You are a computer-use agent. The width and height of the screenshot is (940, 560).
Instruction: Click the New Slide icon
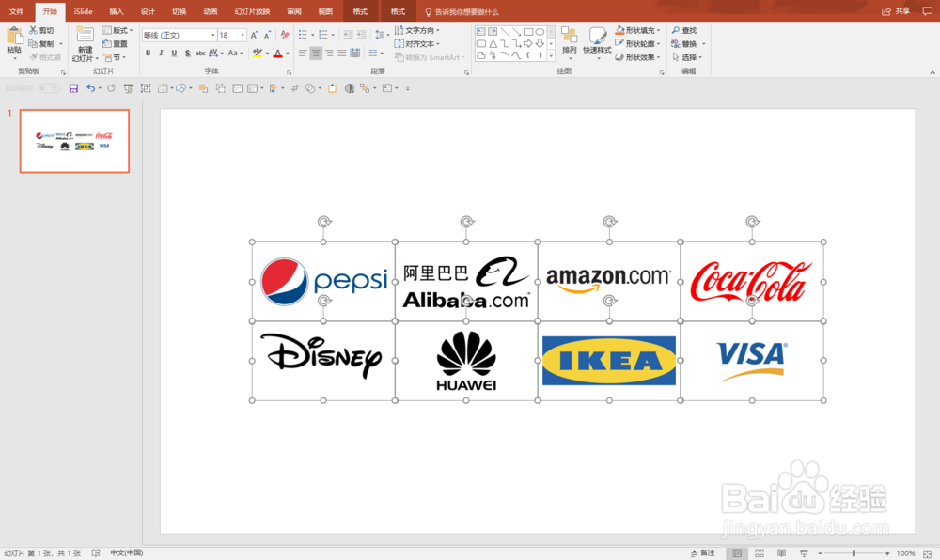pyautogui.click(x=85, y=36)
